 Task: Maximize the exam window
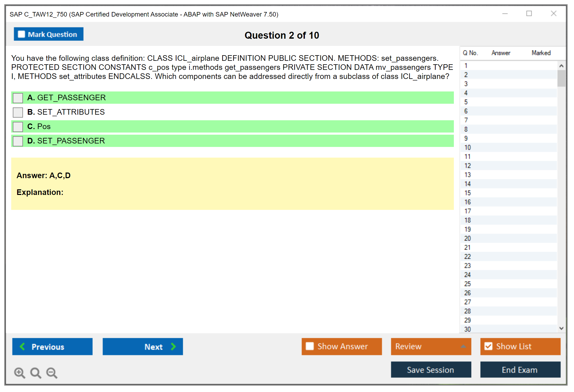click(529, 14)
